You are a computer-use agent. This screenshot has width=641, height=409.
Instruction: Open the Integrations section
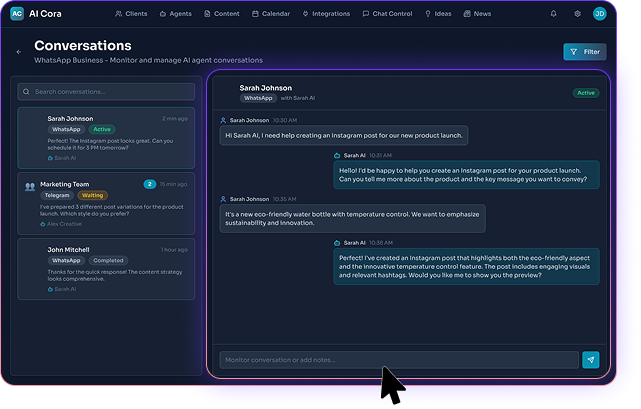pos(326,14)
